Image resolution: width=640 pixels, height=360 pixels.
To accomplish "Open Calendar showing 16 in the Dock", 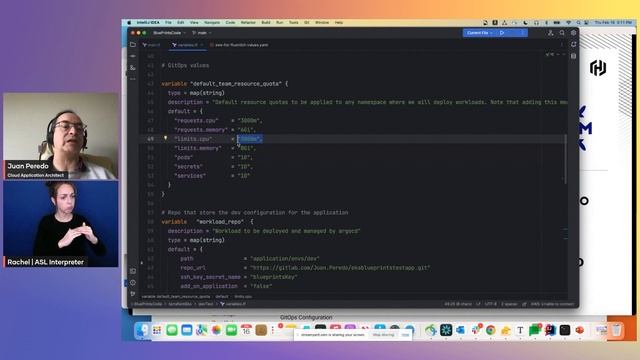I will 246,330.
